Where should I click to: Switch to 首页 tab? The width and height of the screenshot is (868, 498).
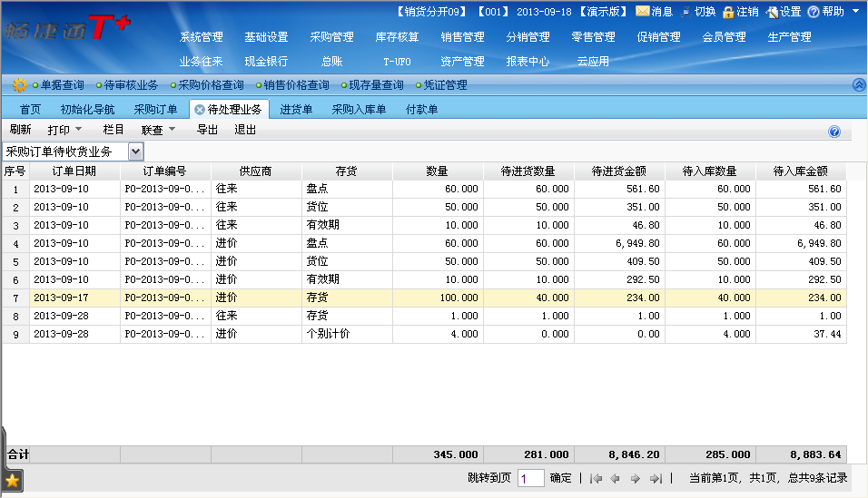[x=31, y=110]
